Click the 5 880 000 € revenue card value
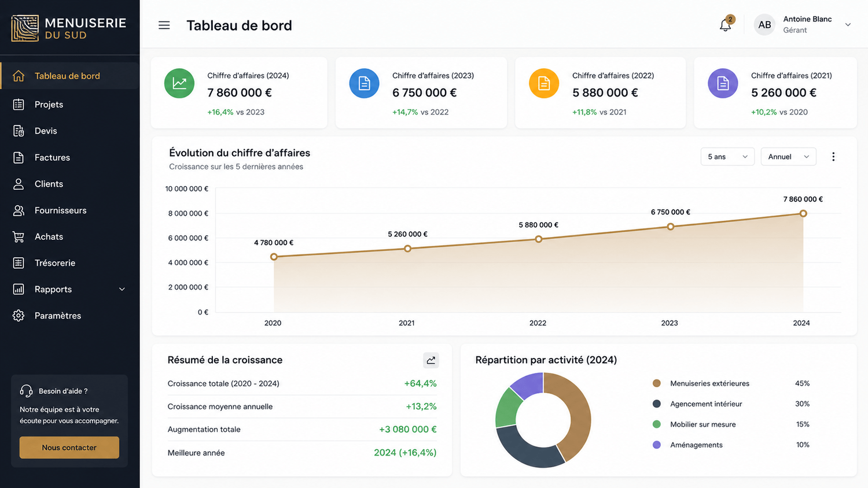The image size is (868, 488). (x=605, y=93)
